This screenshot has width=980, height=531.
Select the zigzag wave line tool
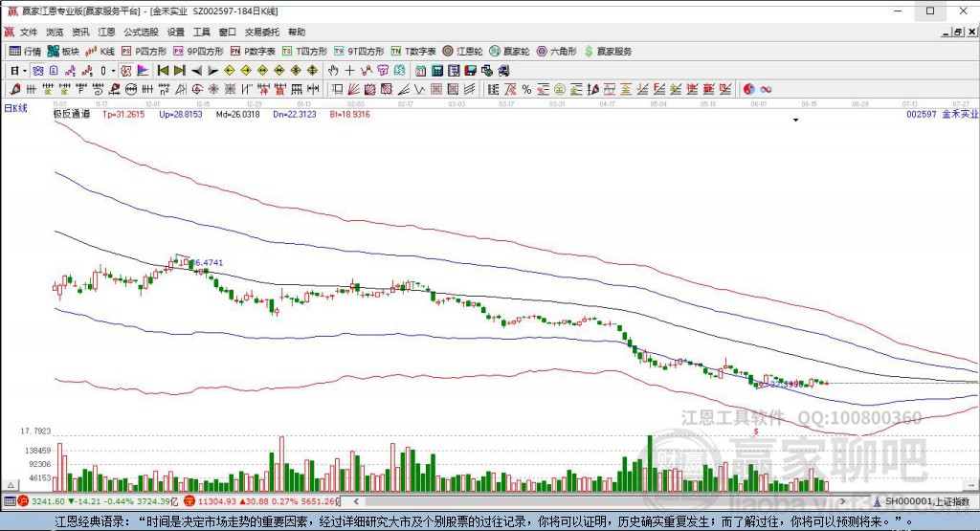coord(419,89)
